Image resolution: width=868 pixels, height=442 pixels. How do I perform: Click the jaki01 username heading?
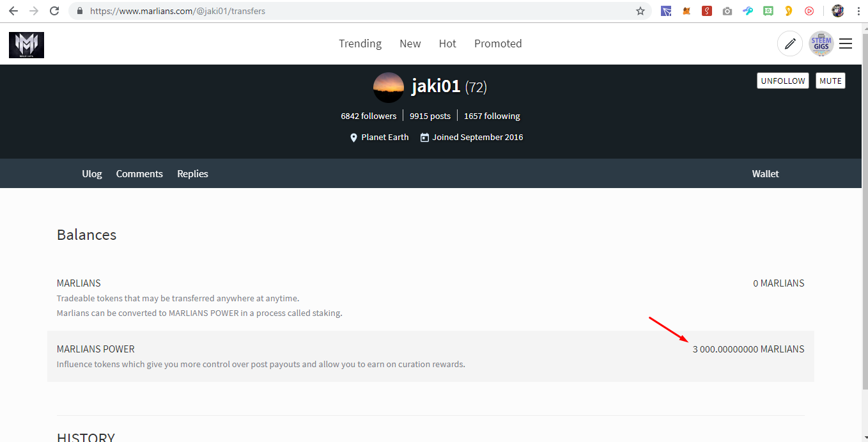point(436,86)
